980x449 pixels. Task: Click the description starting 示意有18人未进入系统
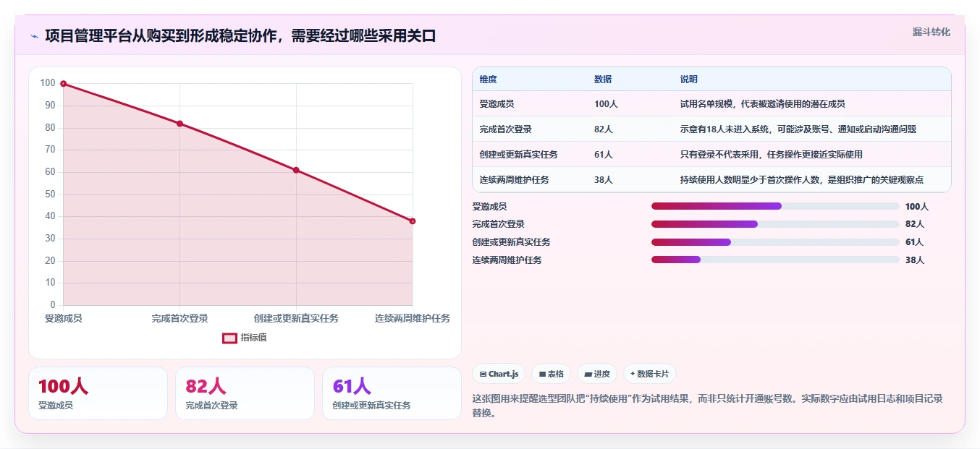[x=798, y=129]
